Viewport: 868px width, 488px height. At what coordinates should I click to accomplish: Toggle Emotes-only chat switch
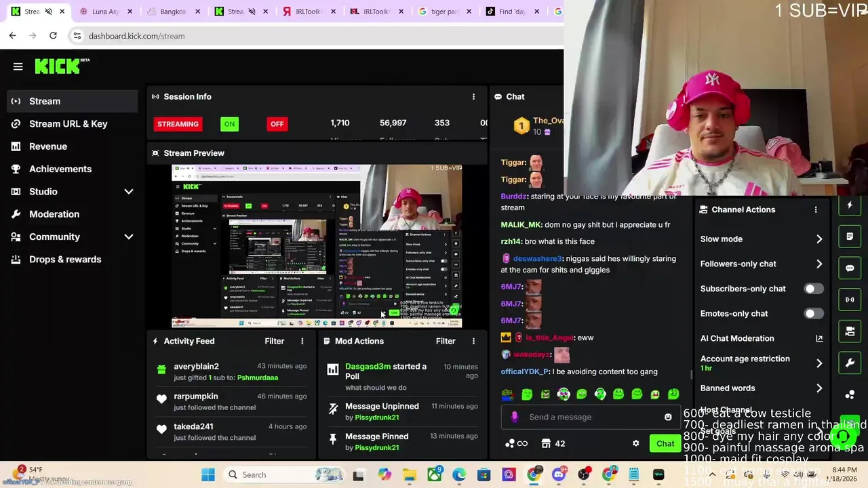814,313
